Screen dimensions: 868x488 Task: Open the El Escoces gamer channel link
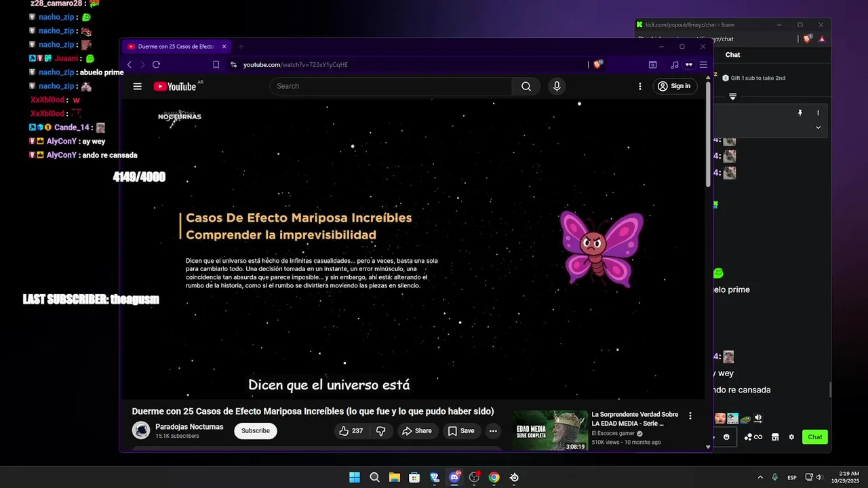(x=613, y=433)
